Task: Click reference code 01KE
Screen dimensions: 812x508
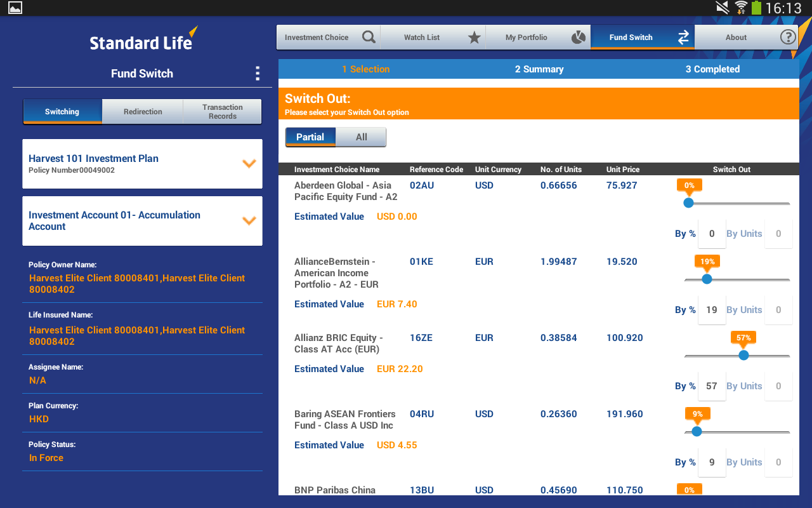Action: click(x=421, y=262)
